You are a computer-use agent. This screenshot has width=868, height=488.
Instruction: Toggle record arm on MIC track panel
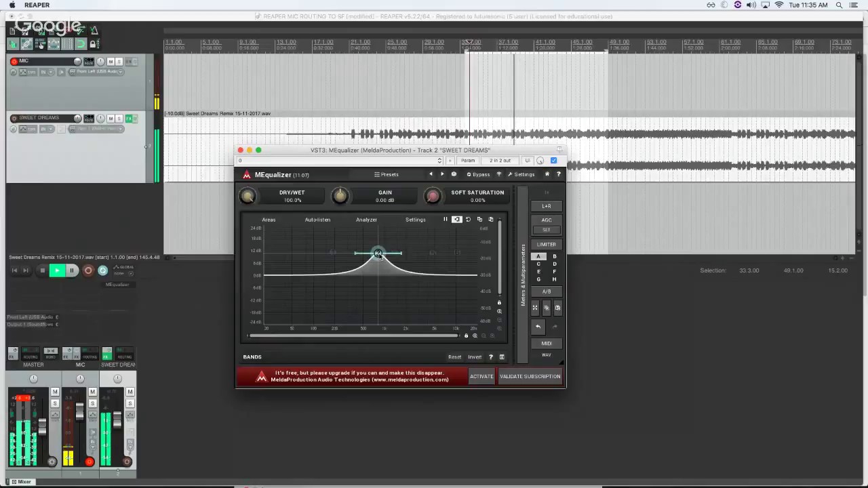[x=14, y=62]
